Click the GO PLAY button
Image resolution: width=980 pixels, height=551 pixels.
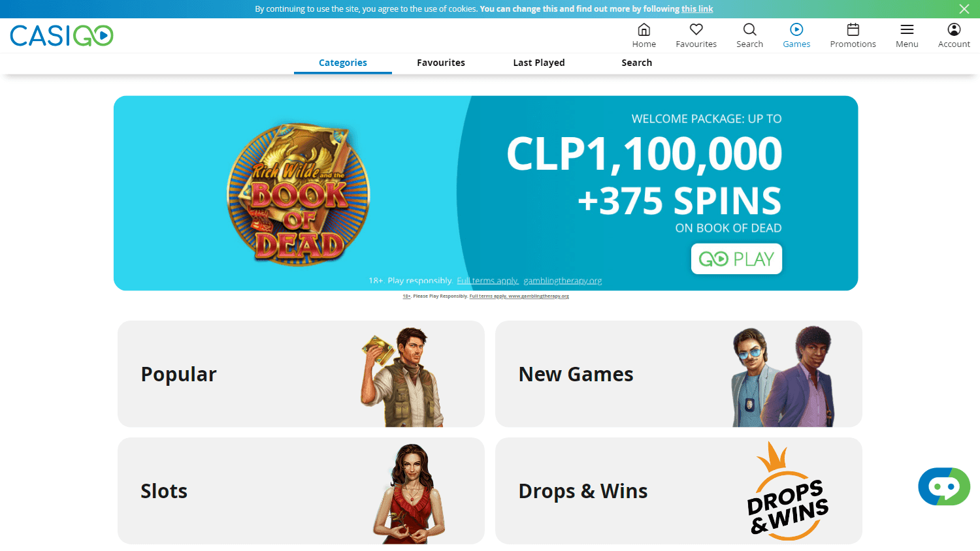coord(736,259)
